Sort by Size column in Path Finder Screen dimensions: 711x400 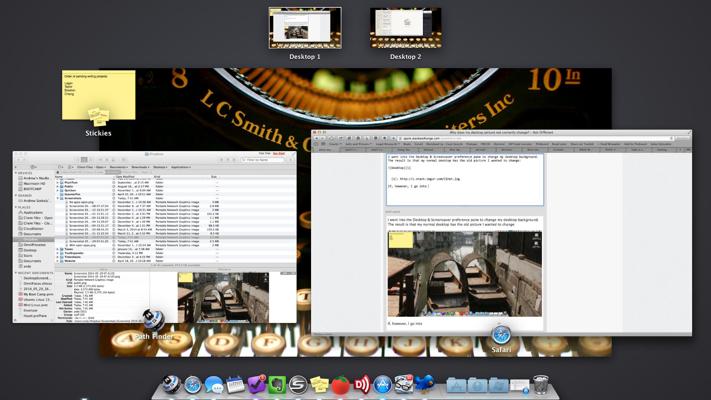click(214, 176)
